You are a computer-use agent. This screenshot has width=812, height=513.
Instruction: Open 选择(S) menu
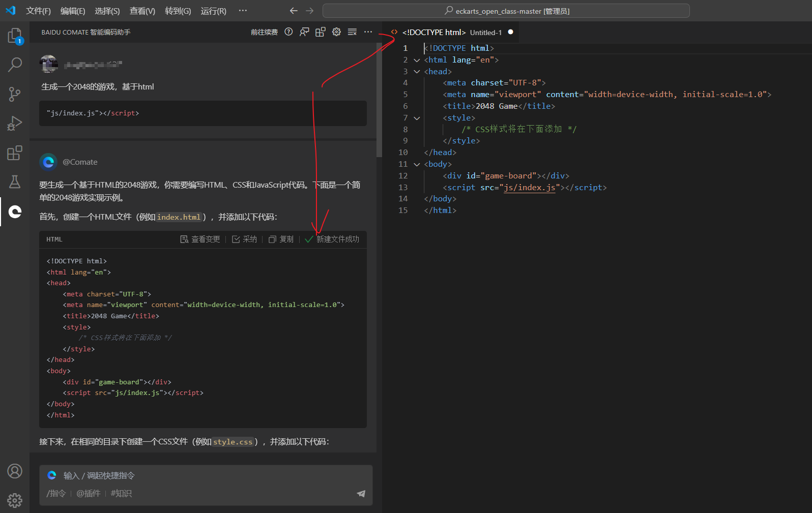tap(107, 11)
